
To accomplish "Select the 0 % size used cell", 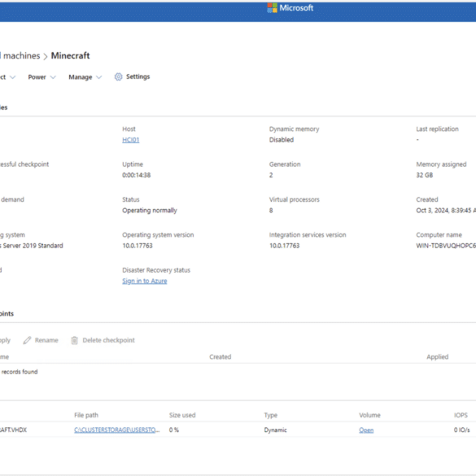I will (174, 430).
